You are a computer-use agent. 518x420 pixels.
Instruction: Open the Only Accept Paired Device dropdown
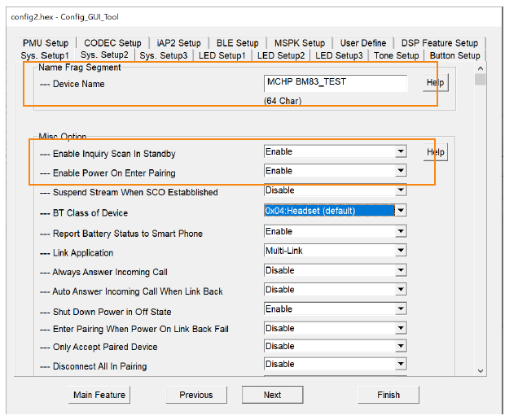pyautogui.click(x=400, y=347)
